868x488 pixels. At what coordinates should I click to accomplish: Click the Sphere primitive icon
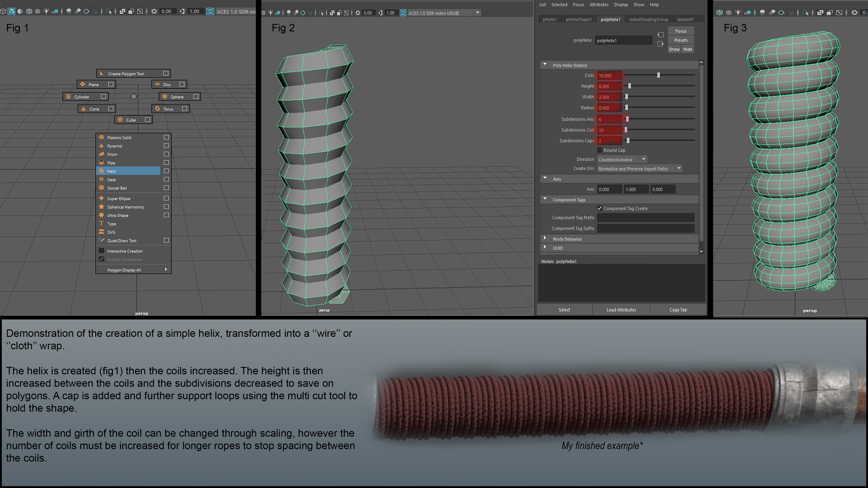165,97
